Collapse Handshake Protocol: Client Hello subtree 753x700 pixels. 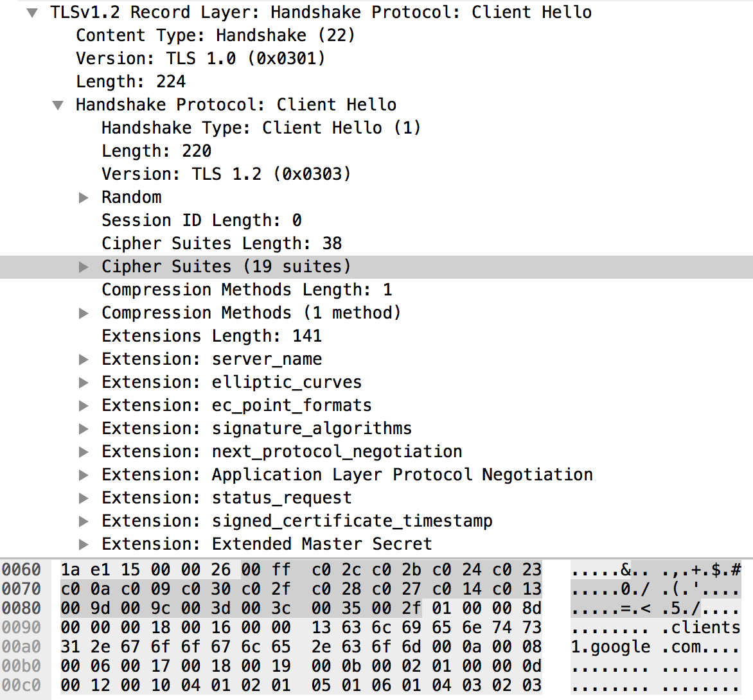pos(58,105)
